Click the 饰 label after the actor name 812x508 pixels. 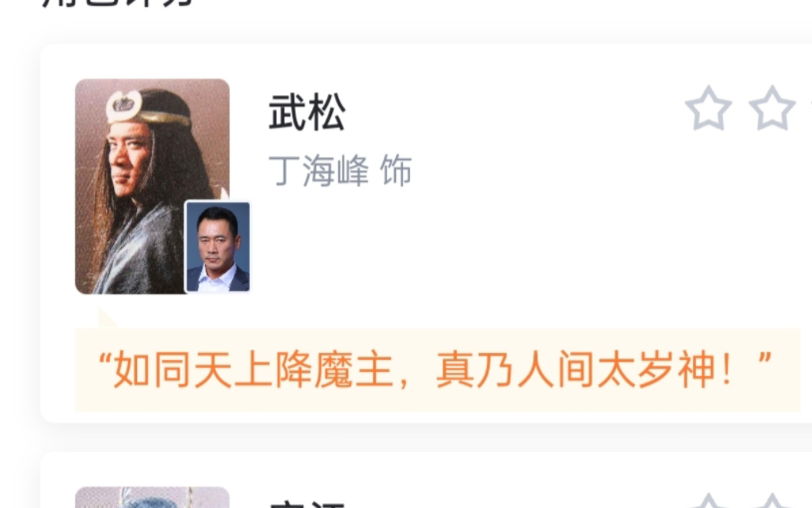[396, 171]
